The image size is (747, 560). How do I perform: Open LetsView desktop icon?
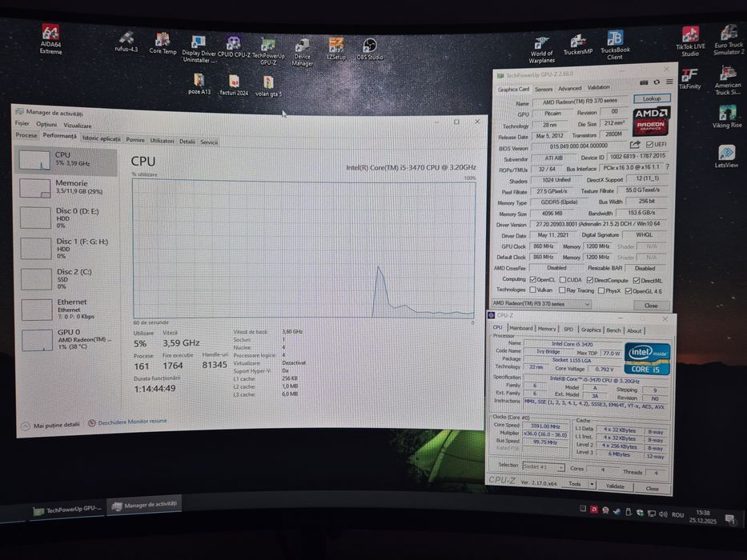point(726,157)
